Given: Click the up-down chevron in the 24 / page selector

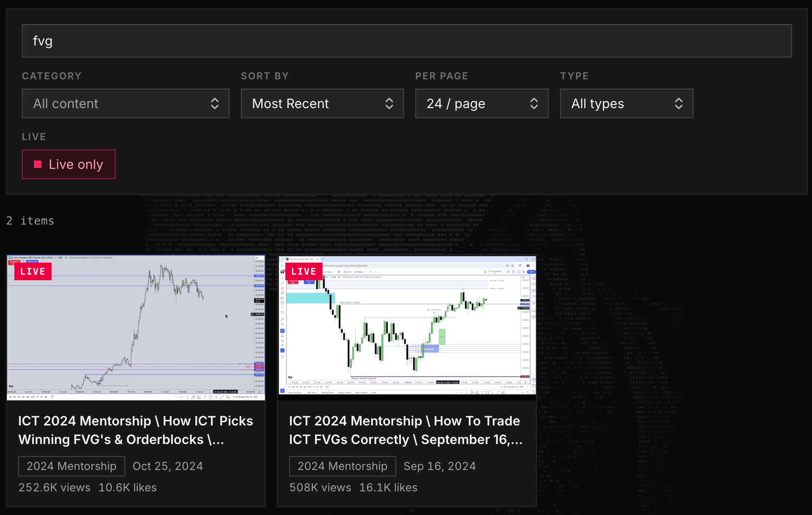Looking at the screenshot, I should click(x=534, y=103).
